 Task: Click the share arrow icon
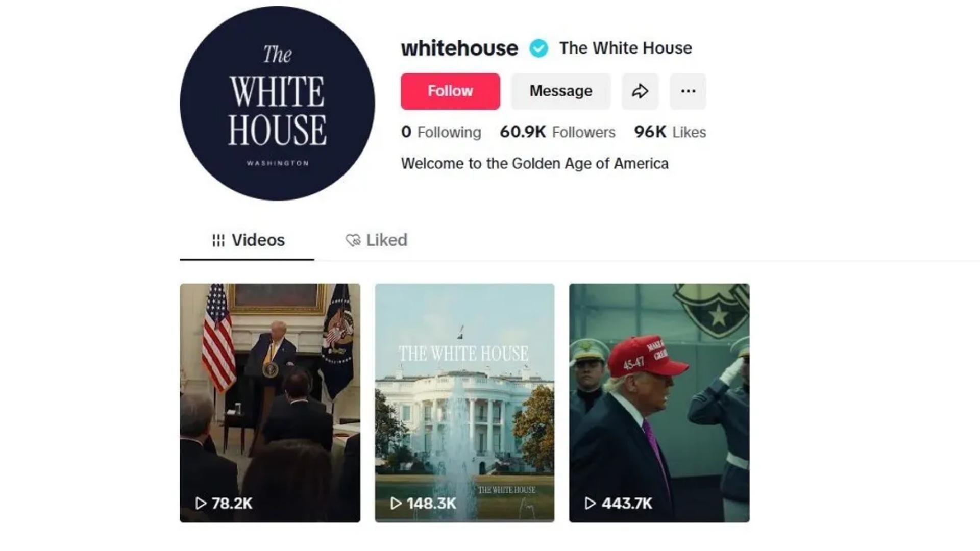coord(640,91)
